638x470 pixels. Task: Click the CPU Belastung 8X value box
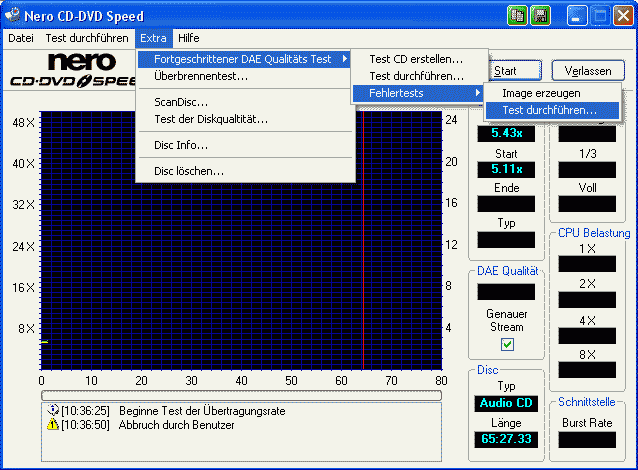pyautogui.click(x=587, y=370)
